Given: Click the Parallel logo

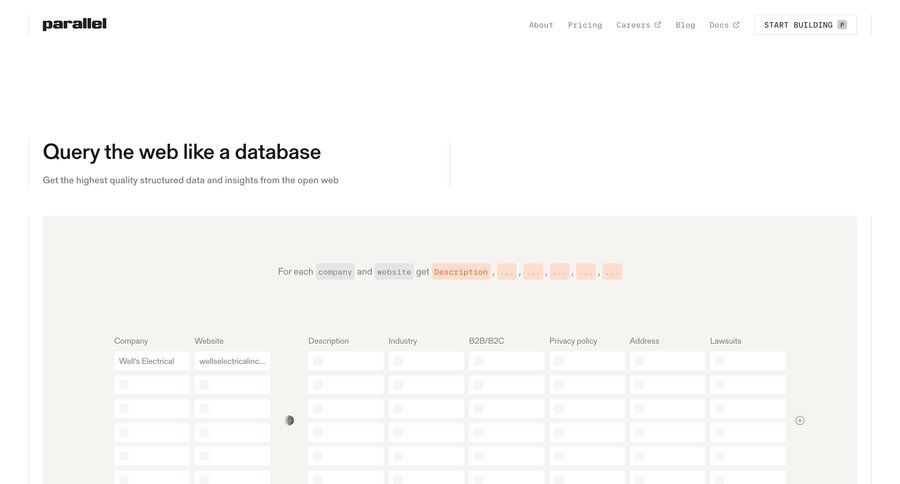Looking at the screenshot, I should [x=74, y=24].
